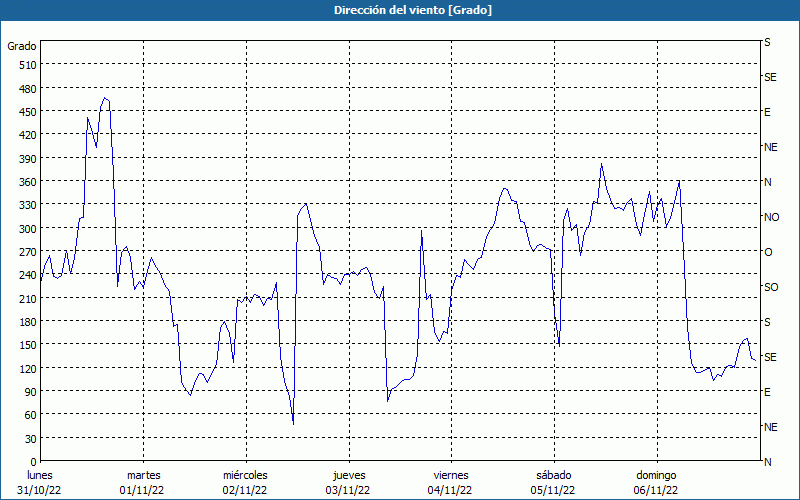Select the 'O' west compass label
The width and height of the screenshot is (800, 500).
768,252
